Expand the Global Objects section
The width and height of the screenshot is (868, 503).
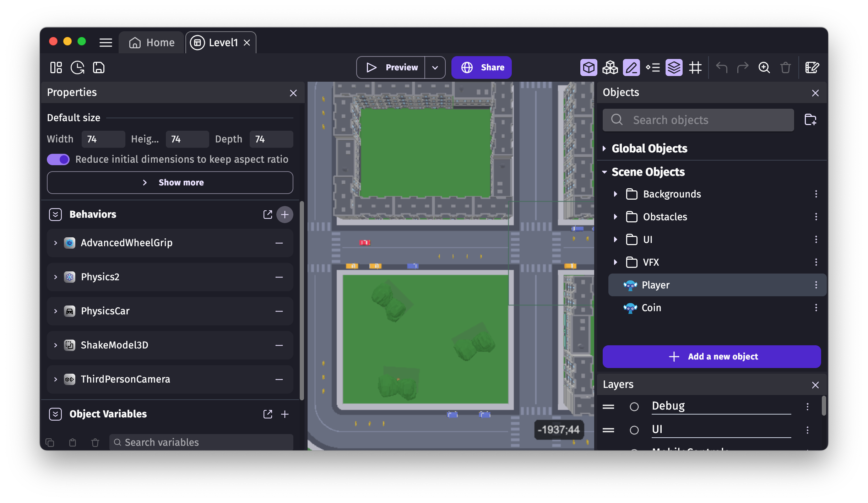click(605, 148)
